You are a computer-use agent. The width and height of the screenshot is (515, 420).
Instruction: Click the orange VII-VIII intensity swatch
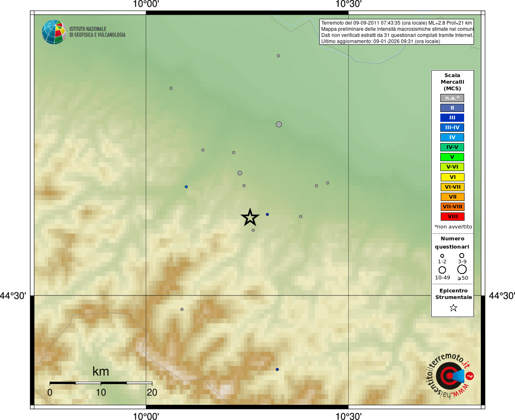pyautogui.click(x=452, y=207)
